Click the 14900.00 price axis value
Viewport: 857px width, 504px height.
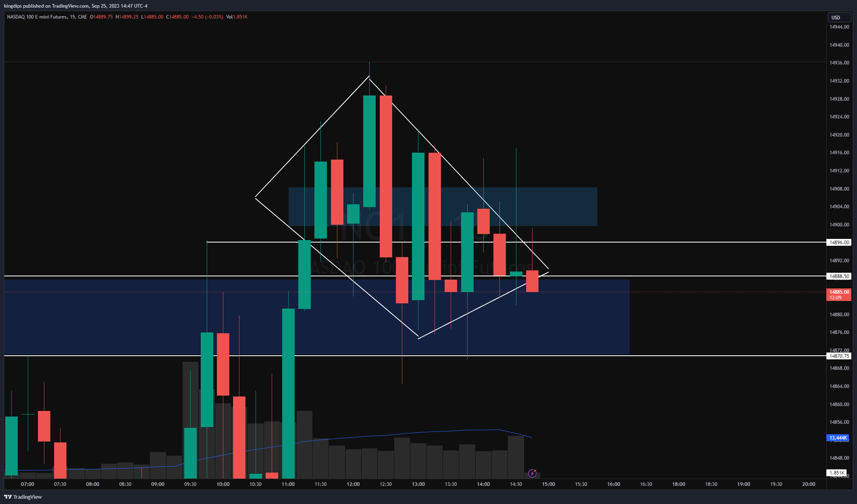coord(839,224)
